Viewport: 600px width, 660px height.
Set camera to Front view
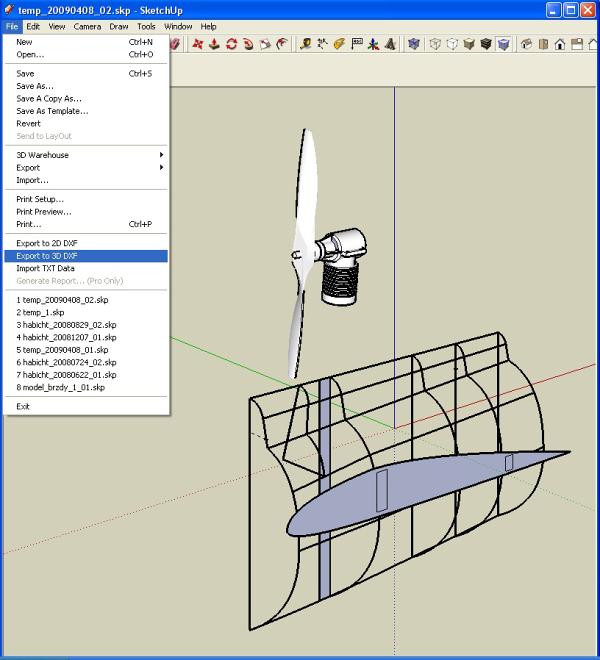[560, 44]
